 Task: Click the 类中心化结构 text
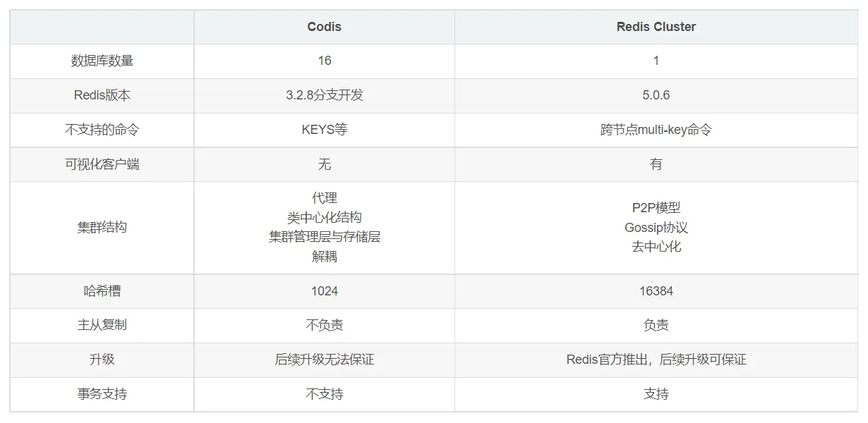(x=325, y=218)
